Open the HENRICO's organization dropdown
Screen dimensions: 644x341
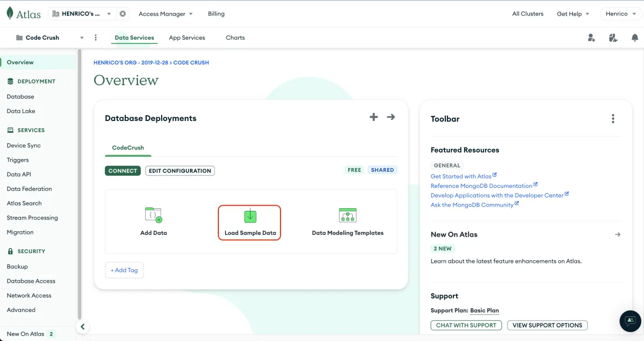(x=82, y=14)
